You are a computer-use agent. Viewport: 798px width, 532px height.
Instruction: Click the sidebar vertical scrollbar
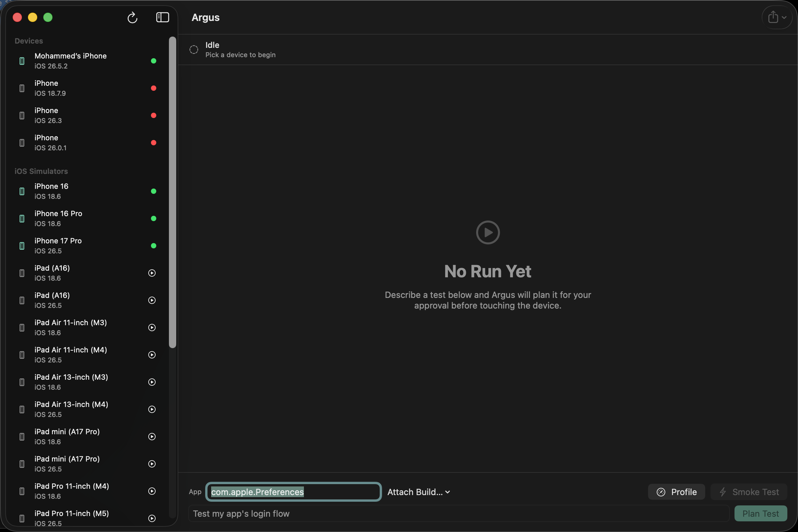click(173, 192)
